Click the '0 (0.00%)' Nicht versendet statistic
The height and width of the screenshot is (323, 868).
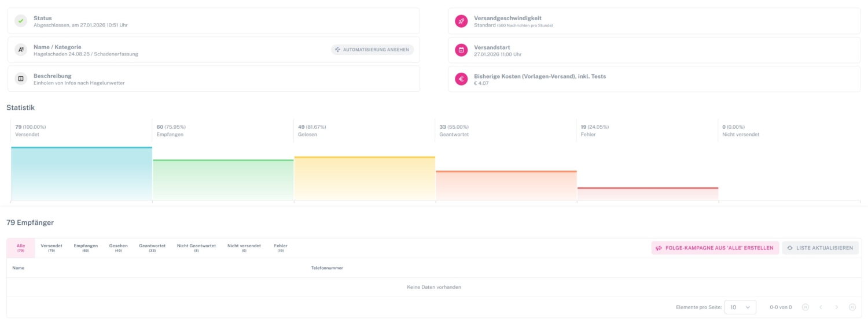[x=734, y=127]
